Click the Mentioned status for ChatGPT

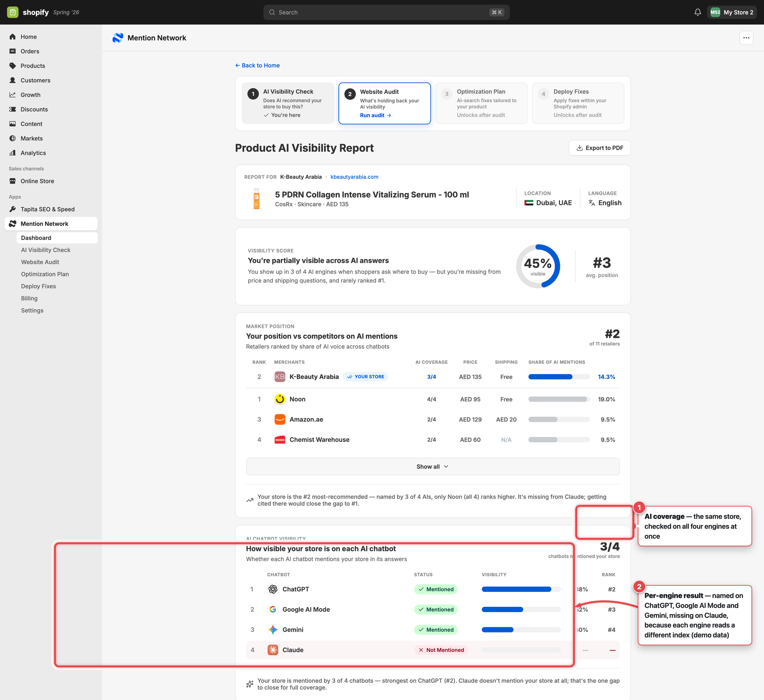click(436, 589)
